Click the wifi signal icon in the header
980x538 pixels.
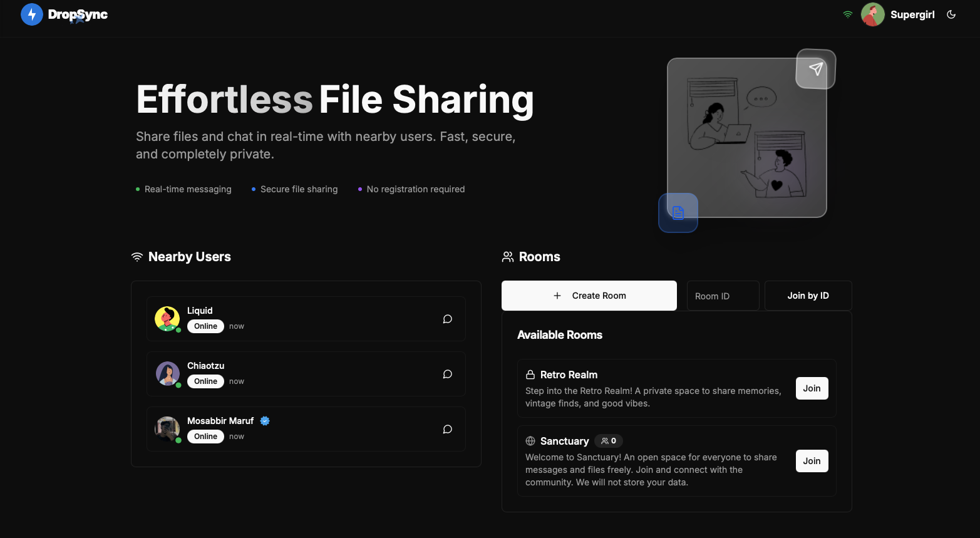(x=847, y=14)
